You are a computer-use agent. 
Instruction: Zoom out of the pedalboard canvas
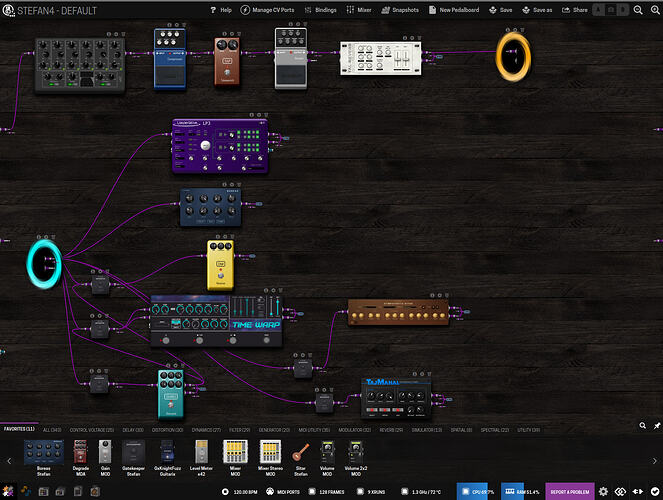pos(638,10)
